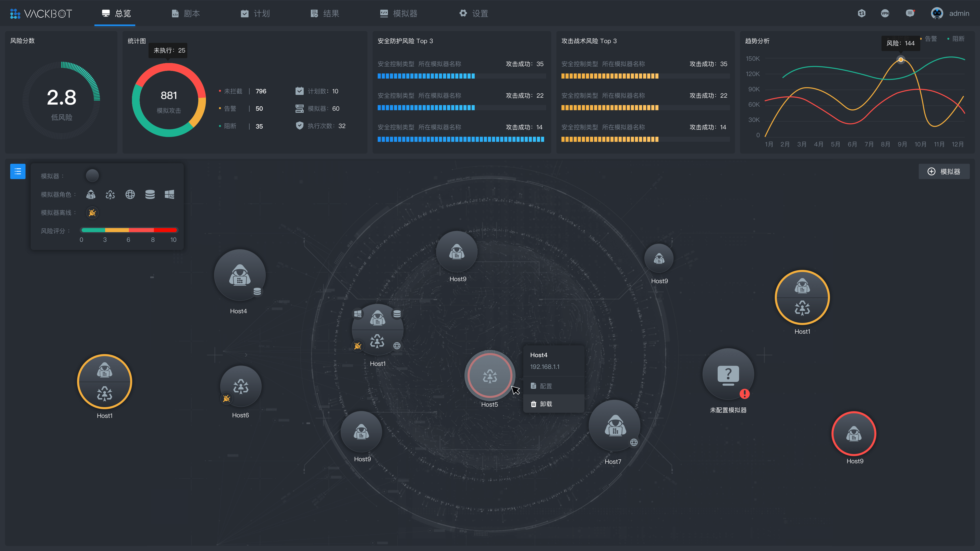
Task: Click the VPN icon in header
Action: (885, 13)
